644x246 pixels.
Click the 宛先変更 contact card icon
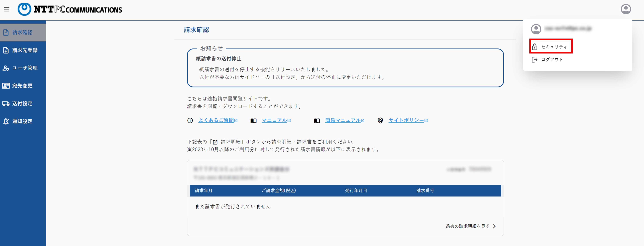[6, 86]
